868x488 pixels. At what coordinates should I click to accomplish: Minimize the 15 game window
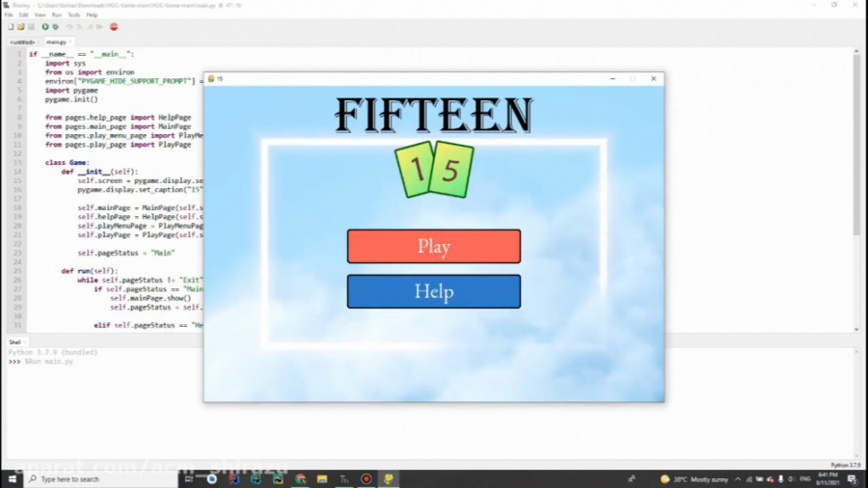tap(612, 79)
